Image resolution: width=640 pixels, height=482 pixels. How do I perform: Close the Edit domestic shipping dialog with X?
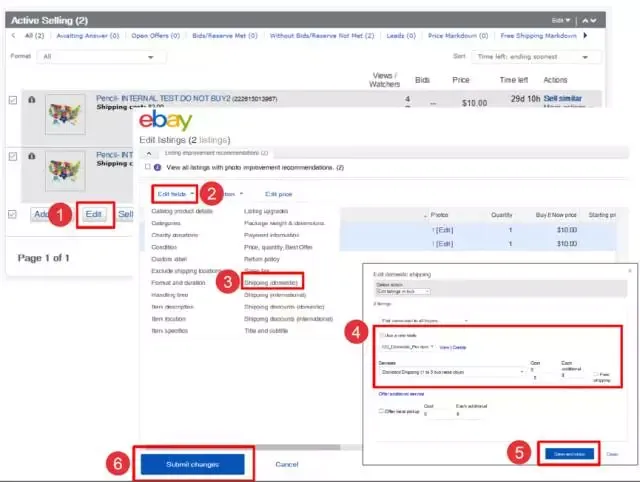coord(630,270)
